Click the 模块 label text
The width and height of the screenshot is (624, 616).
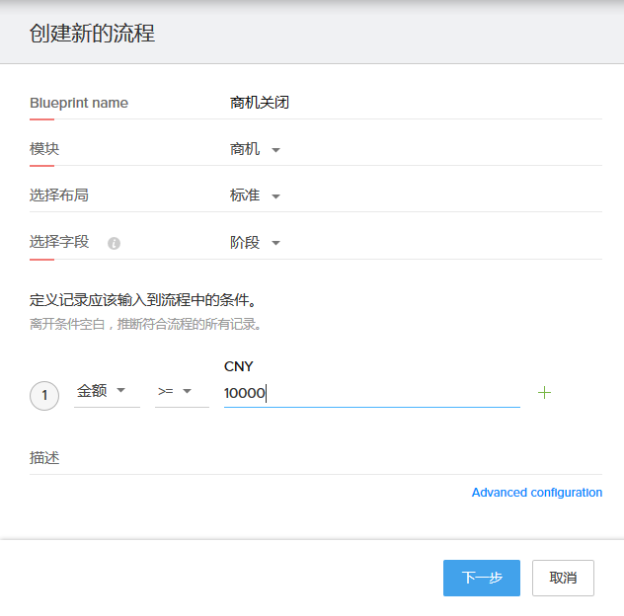44,149
